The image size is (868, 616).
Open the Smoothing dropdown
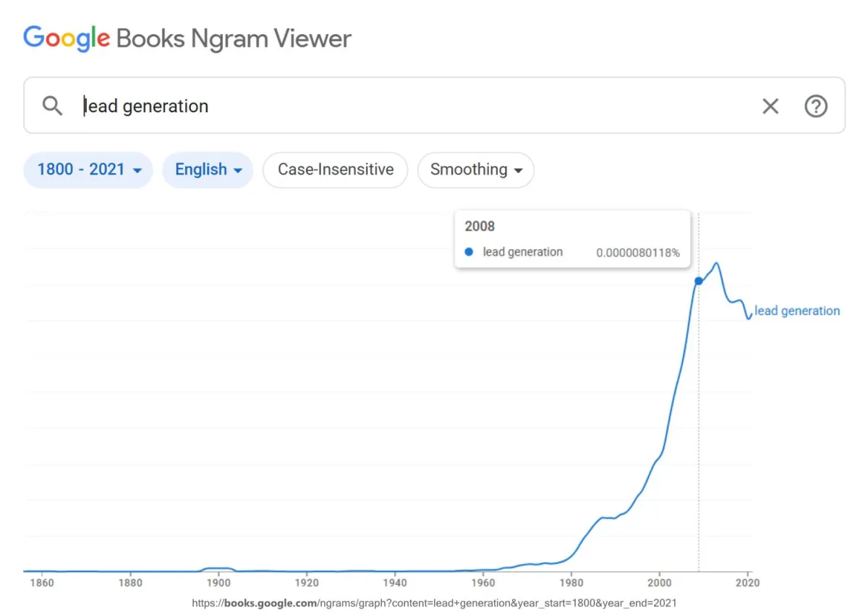[x=476, y=169]
